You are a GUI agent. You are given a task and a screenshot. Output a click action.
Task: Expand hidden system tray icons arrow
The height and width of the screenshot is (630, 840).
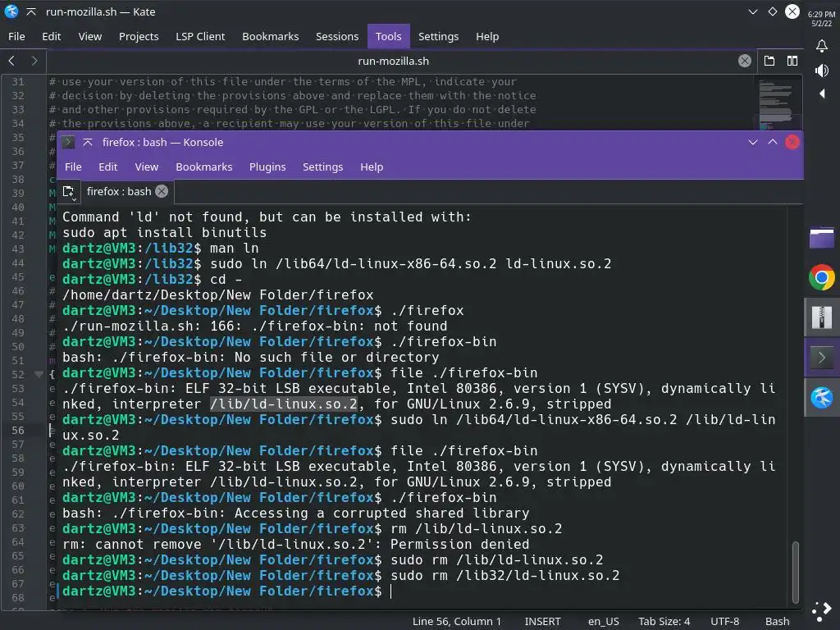coord(822,94)
